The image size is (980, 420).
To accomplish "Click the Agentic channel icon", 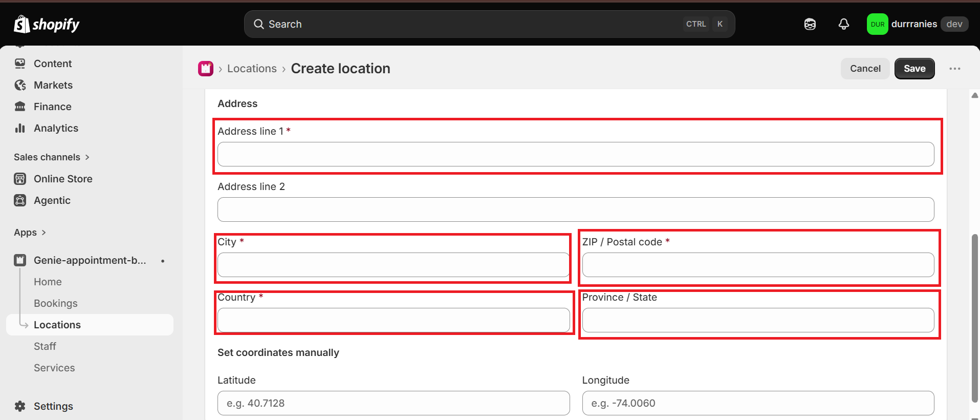I will pyautogui.click(x=20, y=200).
